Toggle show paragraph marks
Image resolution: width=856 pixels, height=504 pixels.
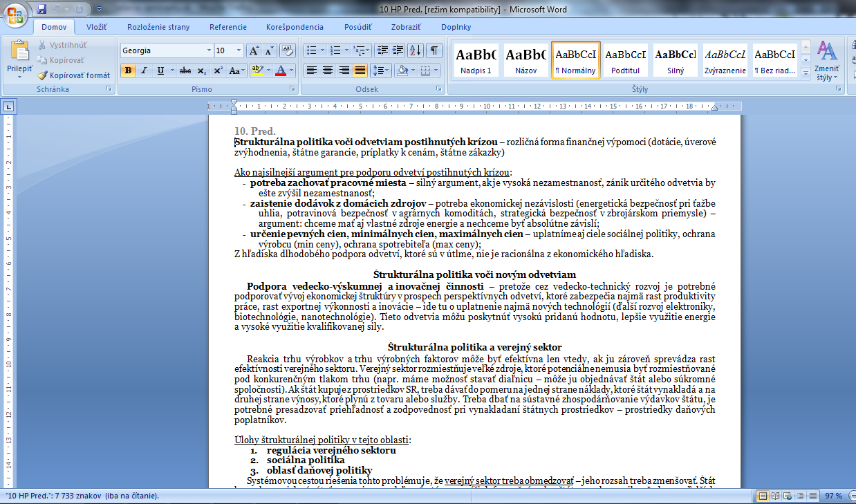coord(434,50)
